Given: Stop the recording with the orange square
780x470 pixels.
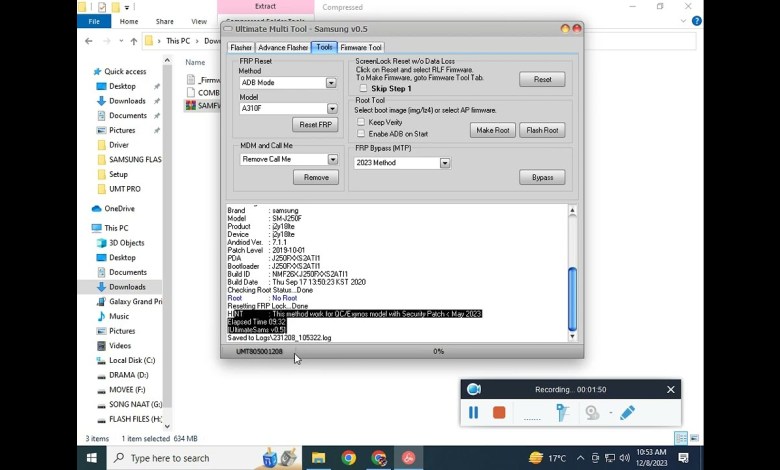Looking at the screenshot, I should point(499,412).
